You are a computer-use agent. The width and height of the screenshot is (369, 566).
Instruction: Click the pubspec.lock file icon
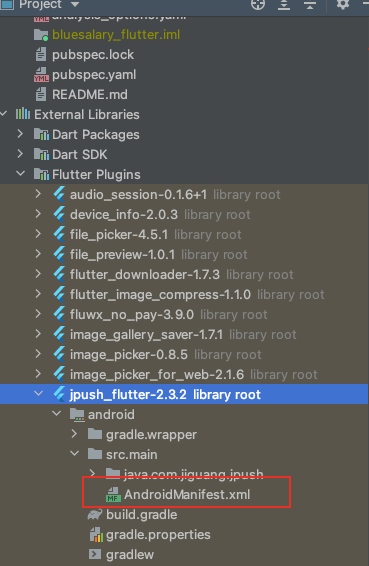(x=41, y=55)
